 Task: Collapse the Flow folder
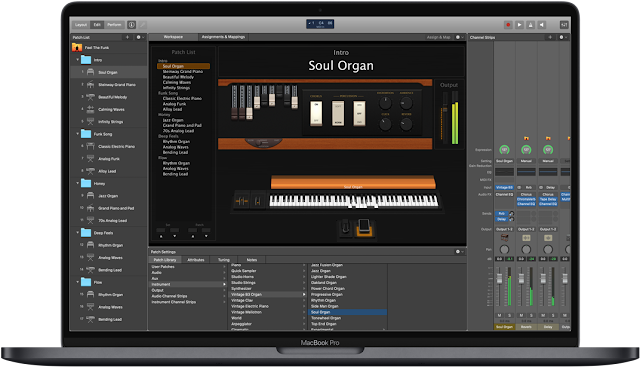(78, 282)
